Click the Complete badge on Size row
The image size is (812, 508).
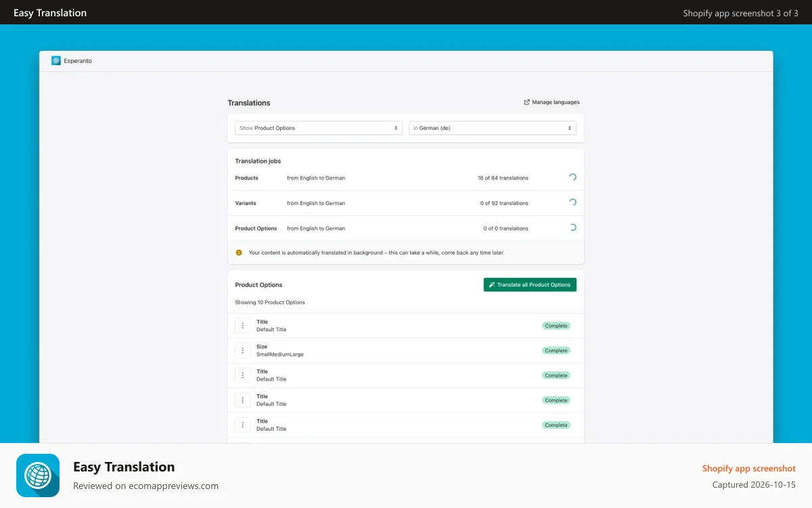pos(556,351)
